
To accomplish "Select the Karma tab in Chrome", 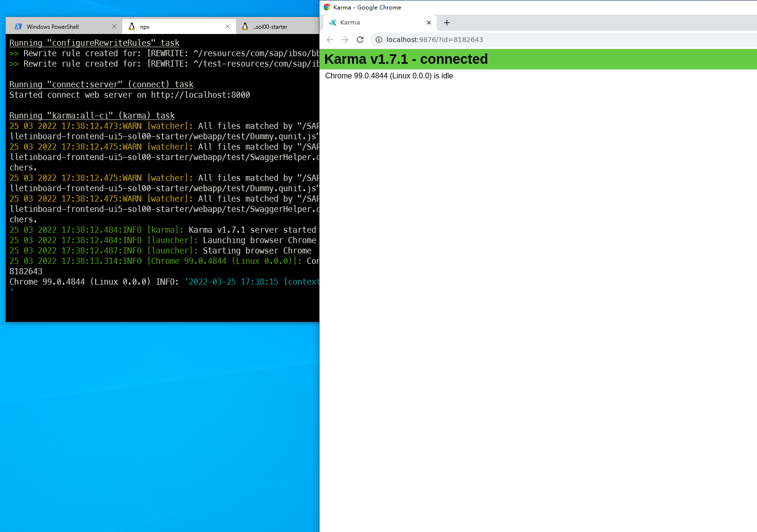I will click(x=380, y=22).
